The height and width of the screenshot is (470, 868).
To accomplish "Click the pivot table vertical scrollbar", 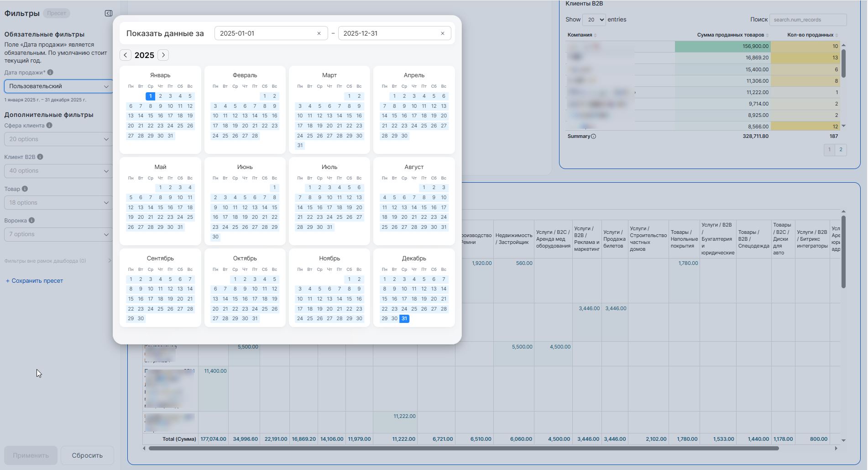I will click(843, 251).
